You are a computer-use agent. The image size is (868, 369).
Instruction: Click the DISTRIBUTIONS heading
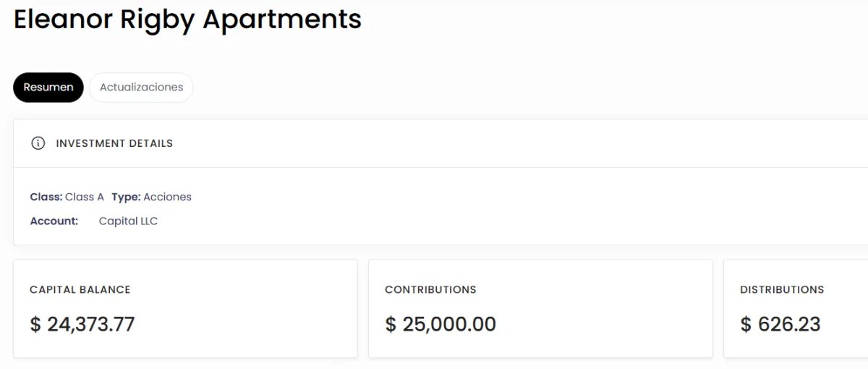point(782,289)
